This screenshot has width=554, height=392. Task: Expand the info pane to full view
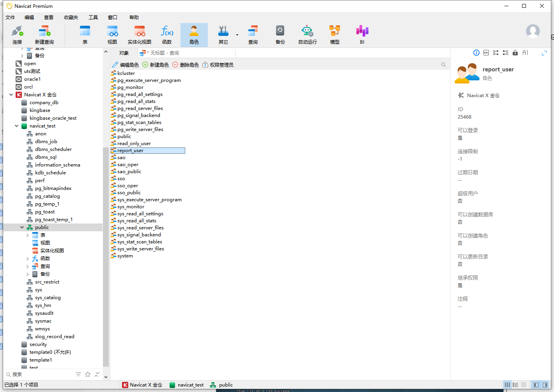[x=544, y=53]
